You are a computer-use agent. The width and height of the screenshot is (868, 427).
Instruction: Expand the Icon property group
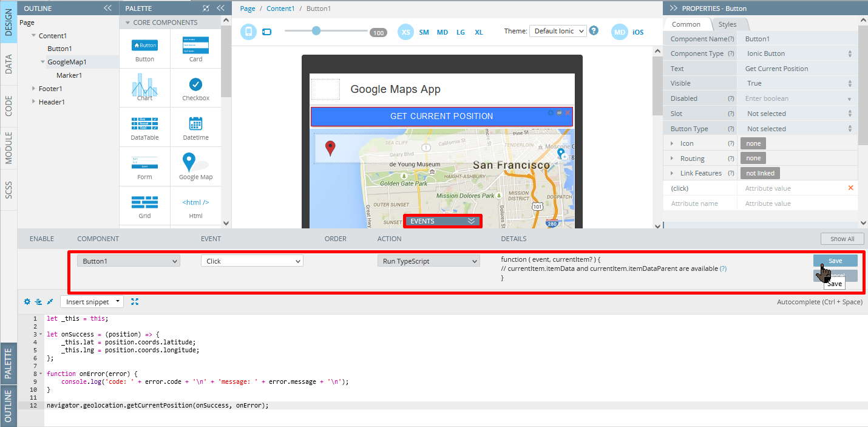coord(672,143)
